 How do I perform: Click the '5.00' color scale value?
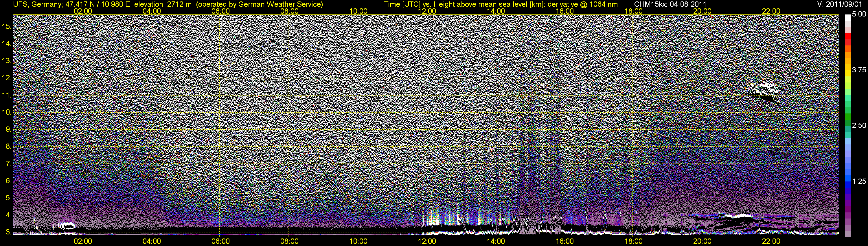[x=859, y=14]
